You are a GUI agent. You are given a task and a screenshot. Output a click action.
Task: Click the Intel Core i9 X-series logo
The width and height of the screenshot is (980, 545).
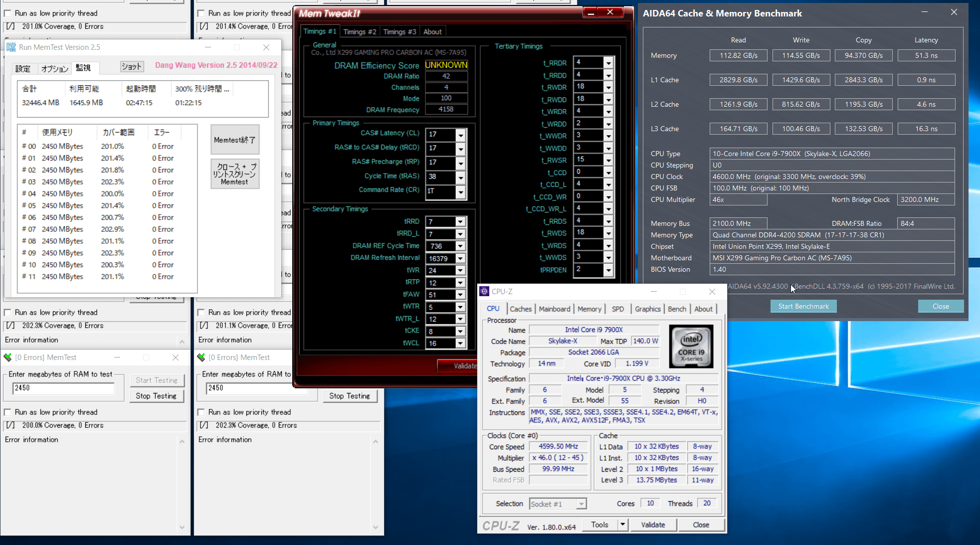691,346
